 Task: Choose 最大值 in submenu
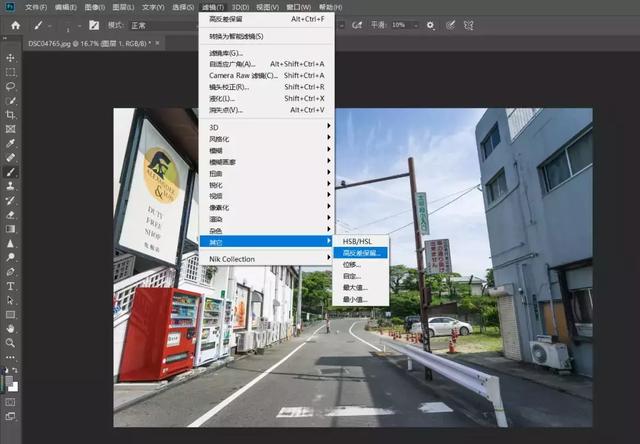pos(360,288)
